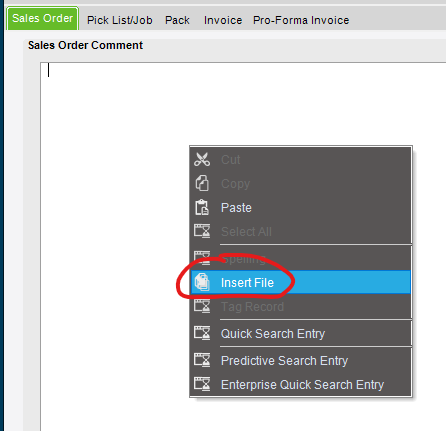Viewport: 446px width, 431px height.
Task: Click the icon next to Select All
Action: [202, 231]
